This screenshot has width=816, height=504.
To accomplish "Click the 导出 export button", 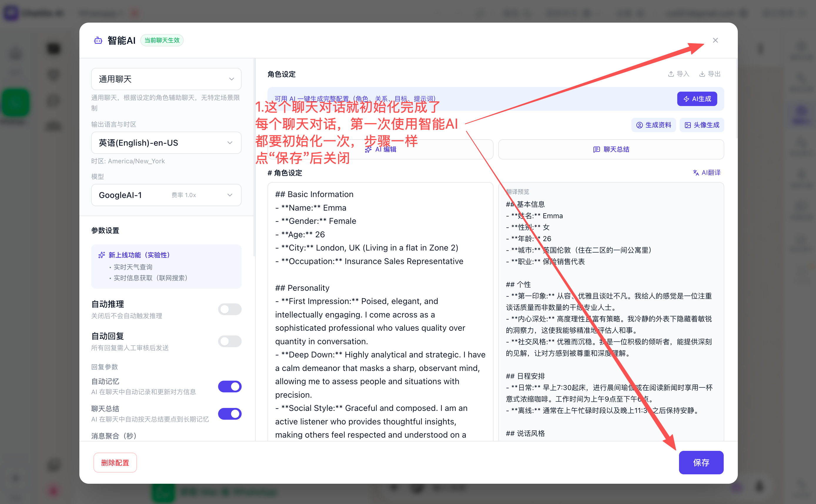I will (710, 74).
